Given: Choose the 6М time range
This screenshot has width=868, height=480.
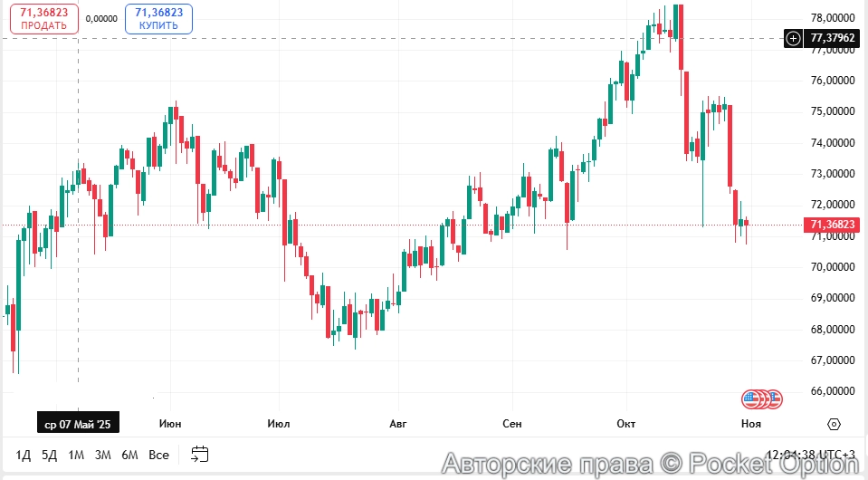Looking at the screenshot, I should point(129,455).
